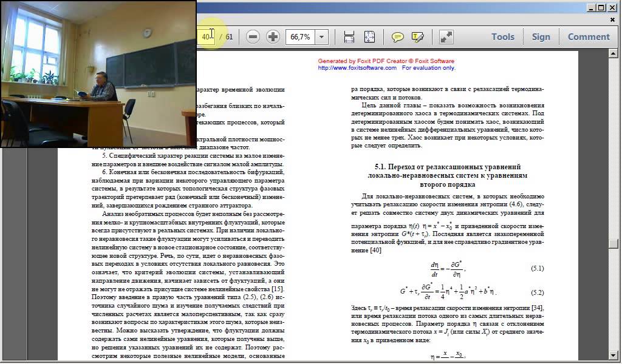Click the 66,7% zoom value field

300,37
